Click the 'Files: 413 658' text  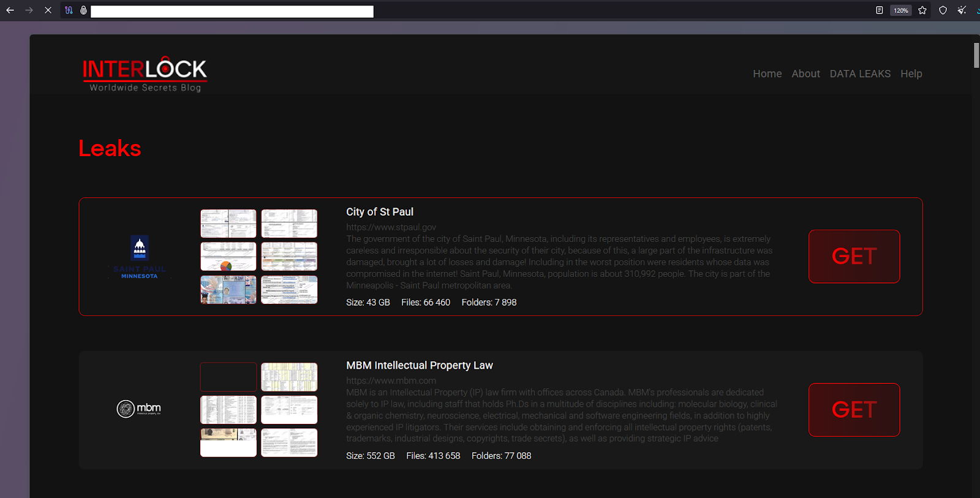433,456
